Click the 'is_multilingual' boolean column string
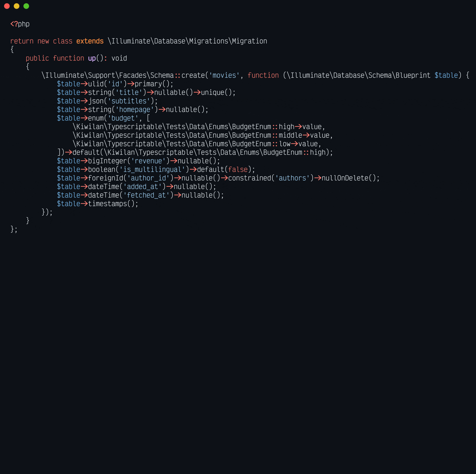 [152, 169]
